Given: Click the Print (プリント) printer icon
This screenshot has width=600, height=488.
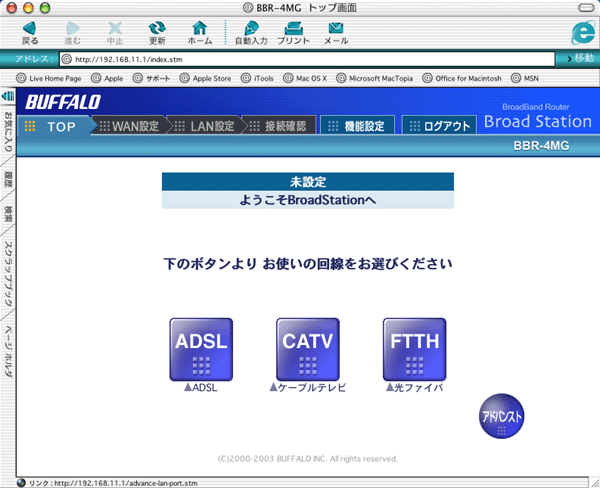Looking at the screenshot, I should [293, 29].
